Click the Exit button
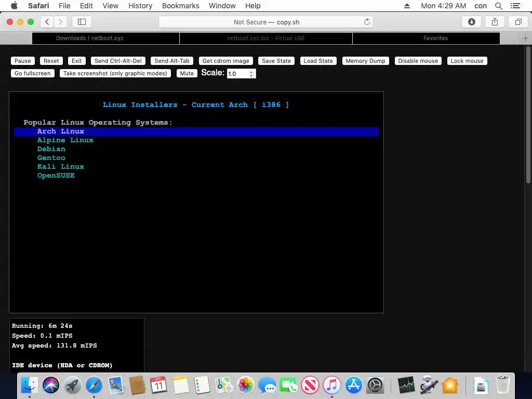 (x=77, y=61)
